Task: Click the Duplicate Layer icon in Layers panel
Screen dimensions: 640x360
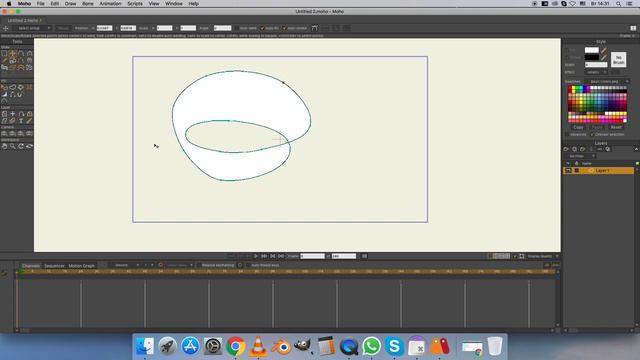Action: pyautogui.click(x=574, y=149)
